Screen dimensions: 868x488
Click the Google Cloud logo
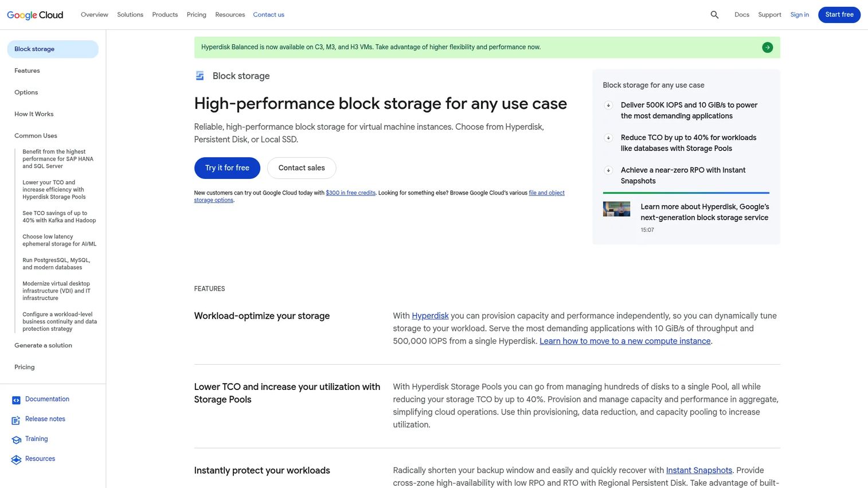click(35, 15)
